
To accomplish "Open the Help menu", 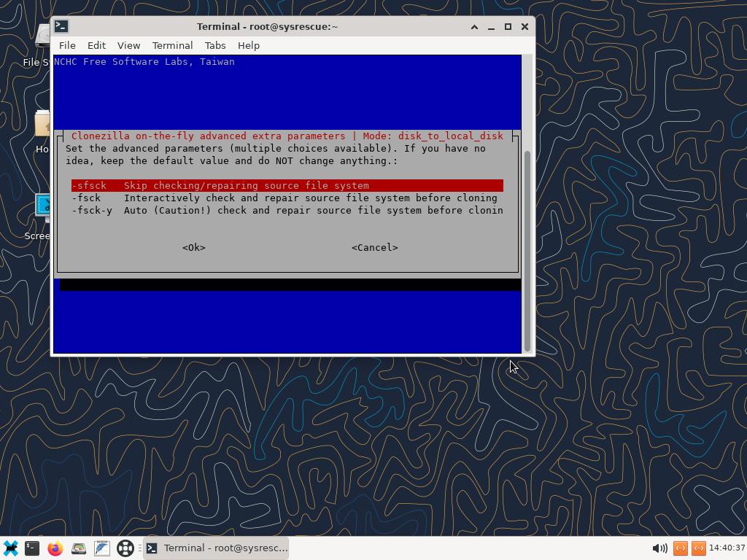I will point(248,45).
